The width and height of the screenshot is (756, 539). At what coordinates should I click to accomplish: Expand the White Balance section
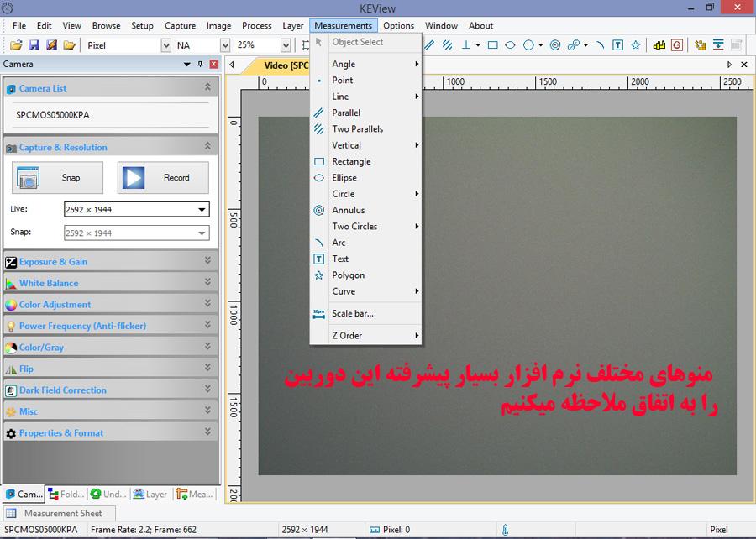207,282
